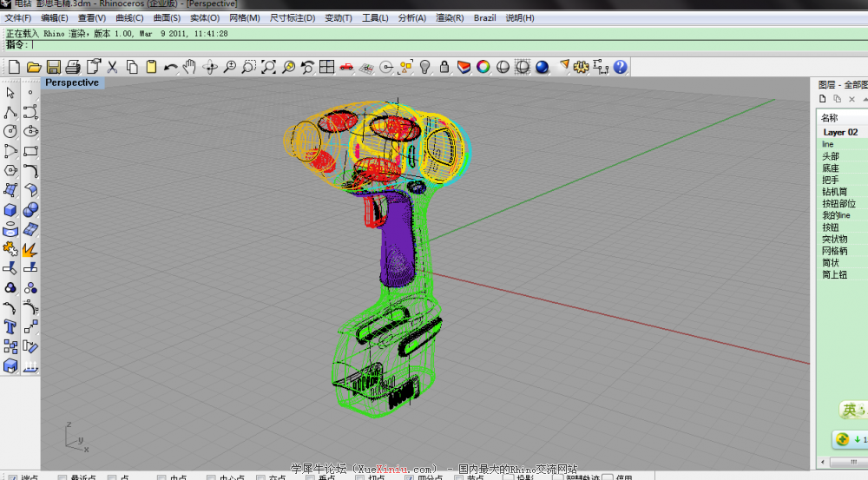Select the Polyline tool in the left toolbar

10,112
